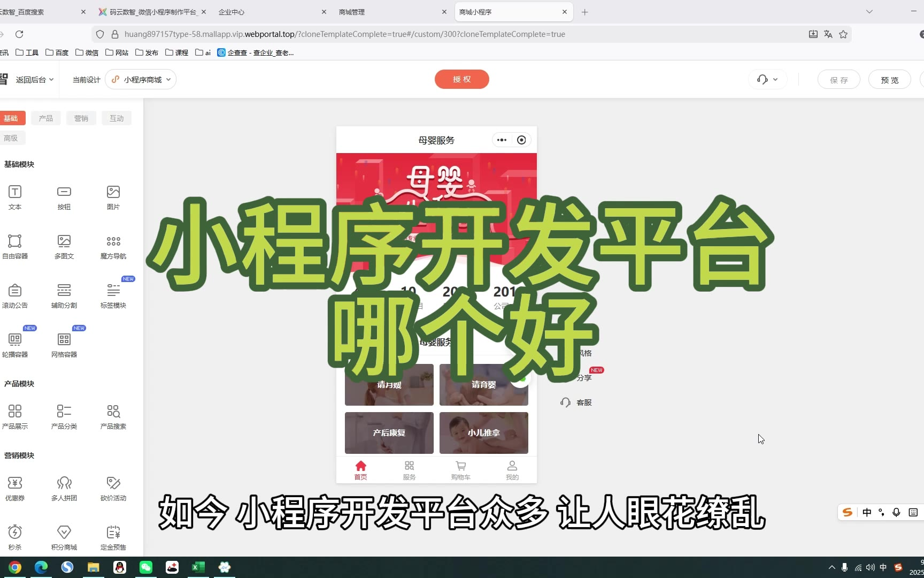The height and width of the screenshot is (578, 924).
Task: Expand the headset support dropdown
Action: click(x=767, y=80)
